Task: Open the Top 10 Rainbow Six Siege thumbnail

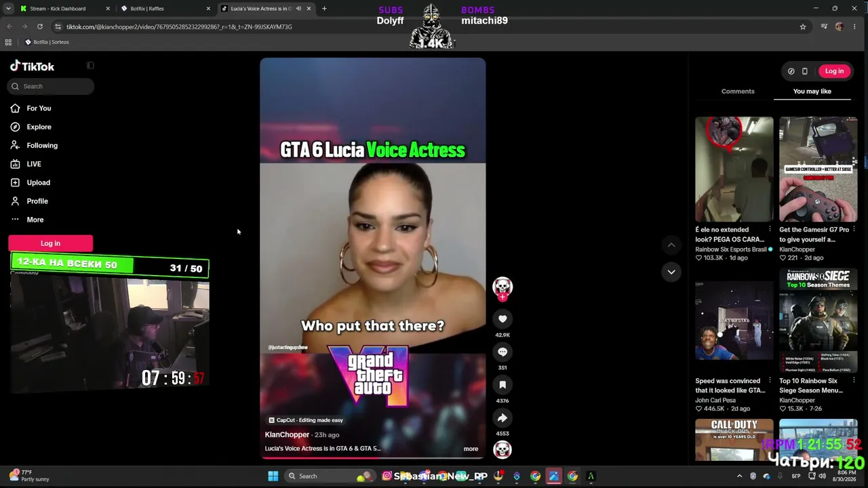Action: (818, 321)
